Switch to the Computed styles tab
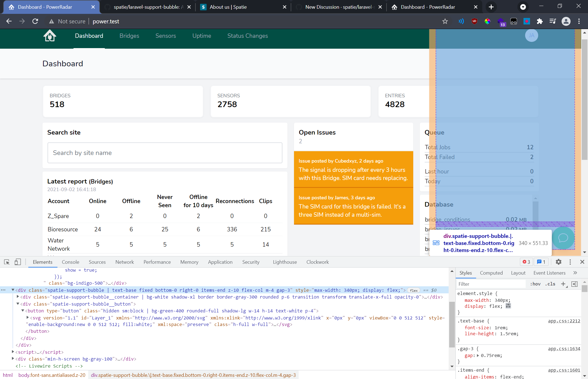The width and height of the screenshot is (588, 379). 491,273
